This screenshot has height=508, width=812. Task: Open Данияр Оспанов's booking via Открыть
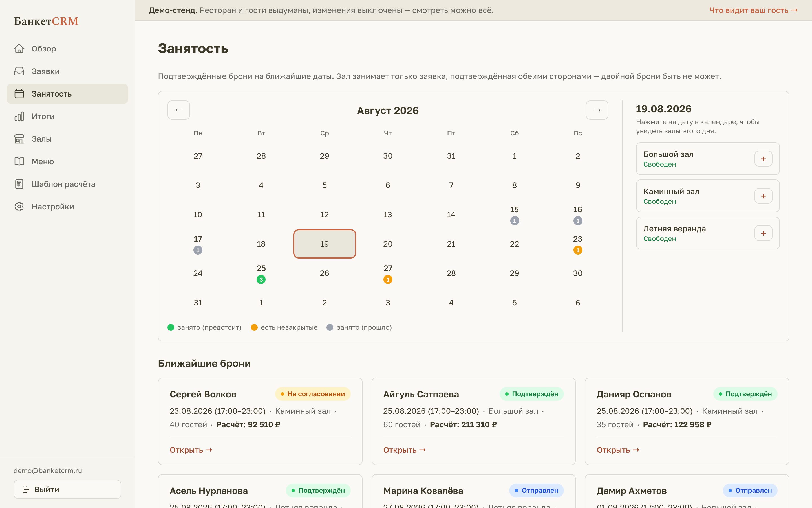coord(618,450)
